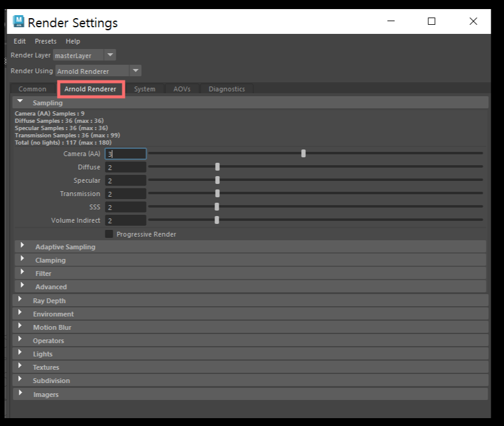Click the Transmission samples value field
This screenshot has height=426, width=504.
125,194
